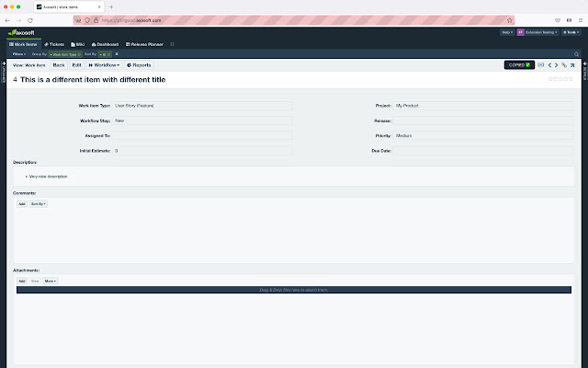Clear sorting with the X icon
The height and width of the screenshot is (368, 588).
pyautogui.click(x=117, y=54)
